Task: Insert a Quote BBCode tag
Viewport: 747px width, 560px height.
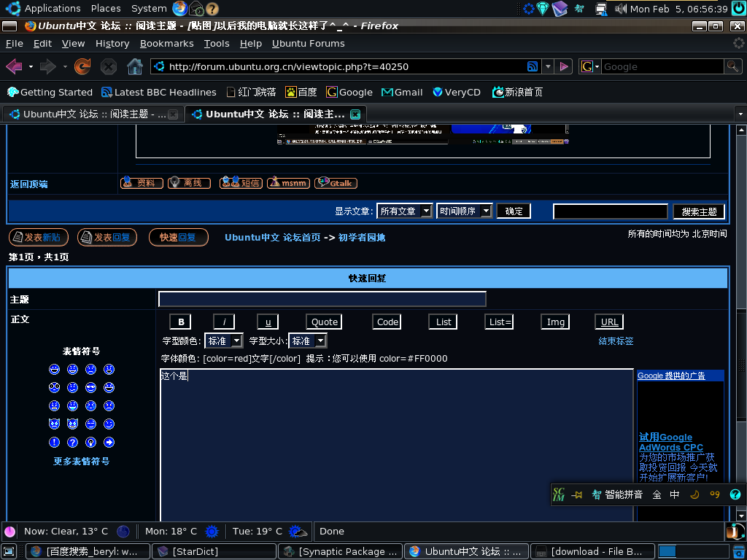Action: (325, 322)
